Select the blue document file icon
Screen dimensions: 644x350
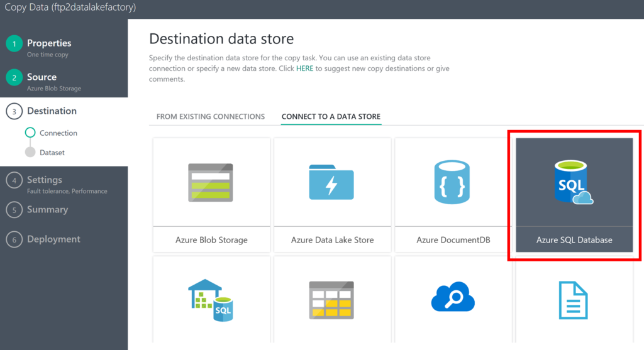click(574, 300)
